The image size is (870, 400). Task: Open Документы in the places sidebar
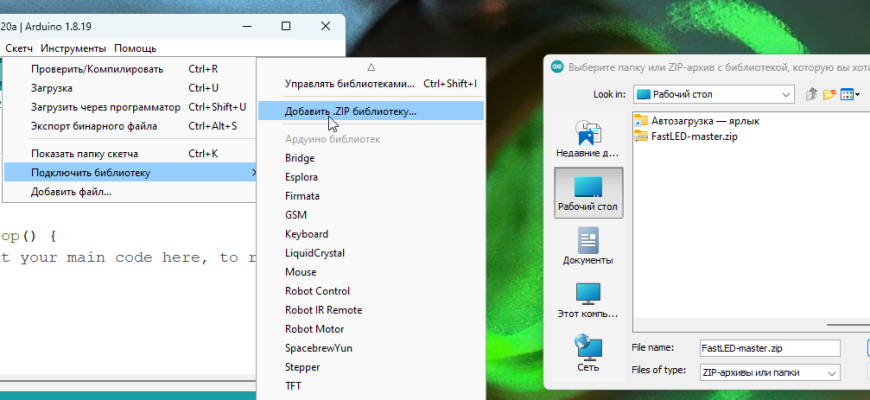[x=588, y=247]
